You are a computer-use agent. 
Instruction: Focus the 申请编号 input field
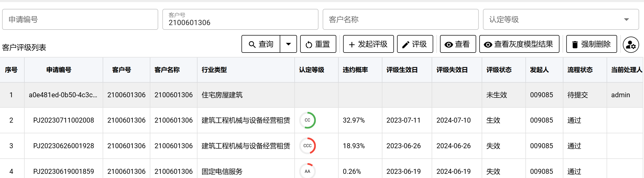click(80, 20)
